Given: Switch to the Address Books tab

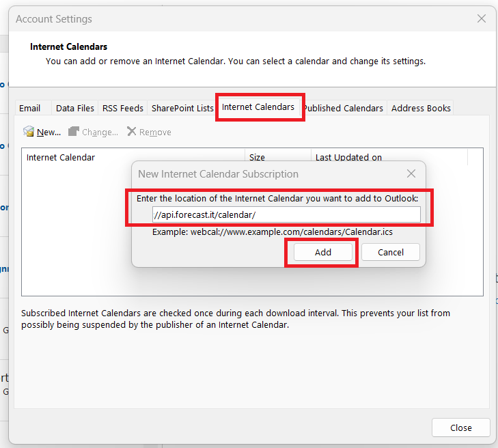Looking at the screenshot, I should [x=421, y=109].
